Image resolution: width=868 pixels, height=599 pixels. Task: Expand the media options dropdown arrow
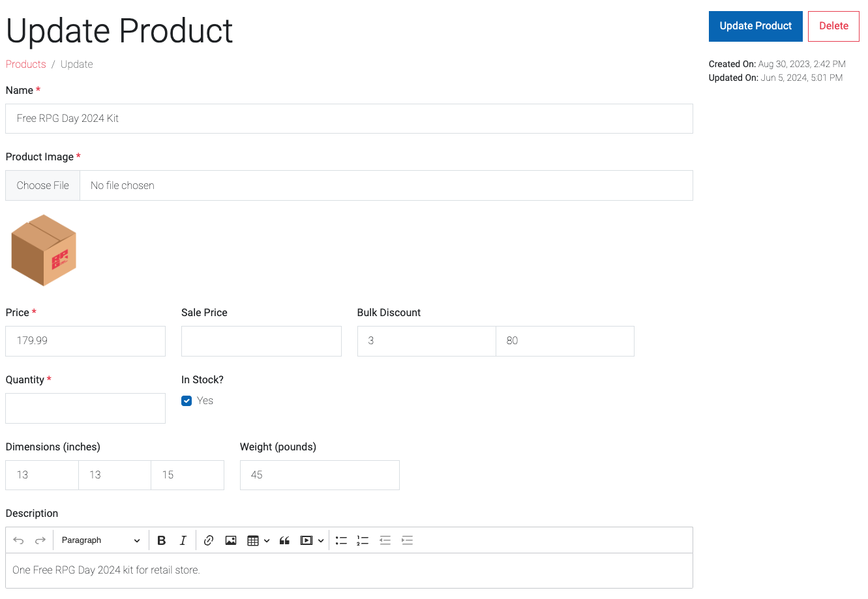(x=321, y=541)
